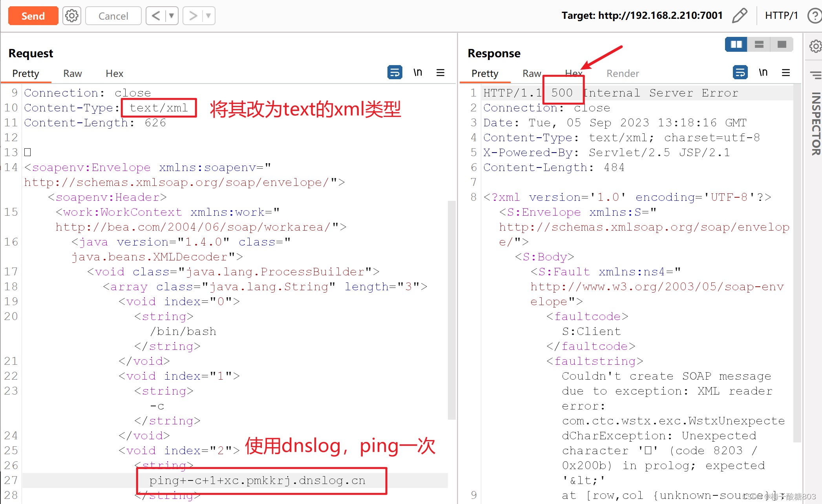Open the request settings gear next to Send
The width and height of the screenshot is (822, 504).
click(71, 16)
